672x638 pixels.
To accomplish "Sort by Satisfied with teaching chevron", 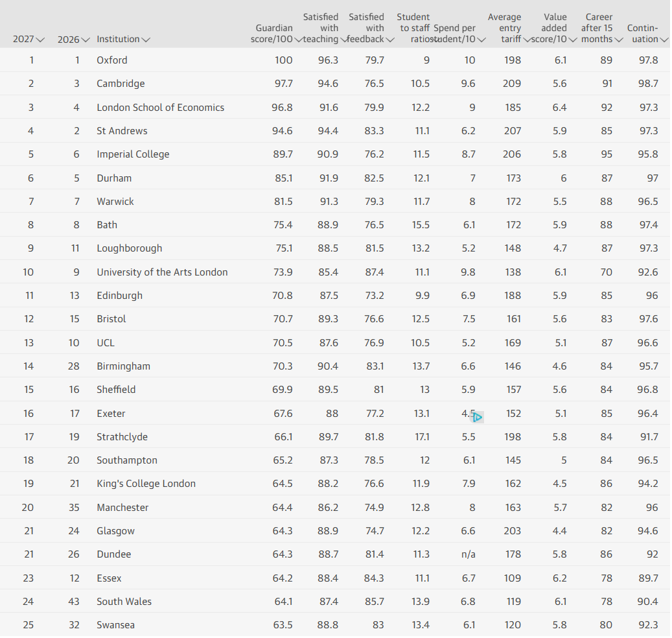I will pyautogui.click(x=343, y=40).
